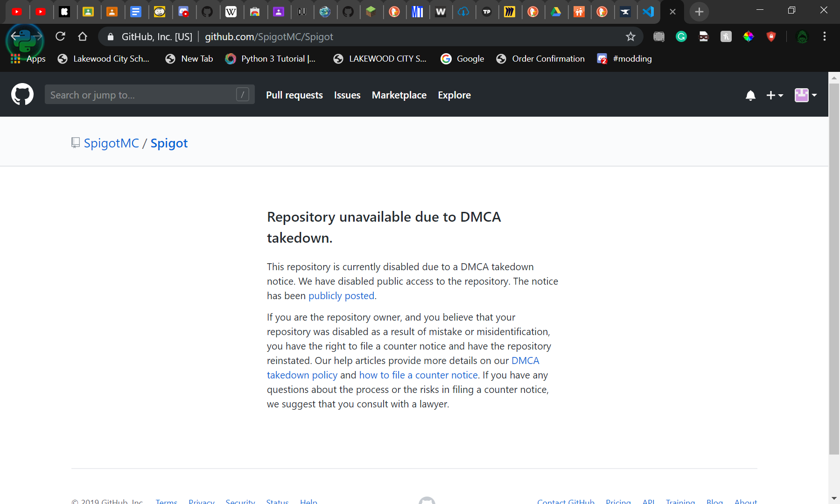The width and height of the screenshot is (840, 504).
Task: Open the blue cloud download tab
Action: [x=463, y=12]
